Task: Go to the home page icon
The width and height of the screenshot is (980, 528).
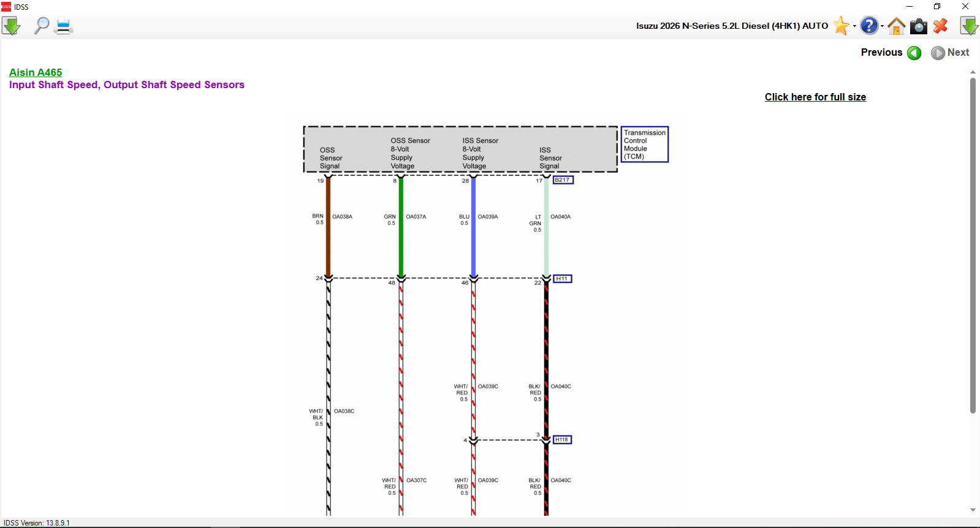Action: [896, 26]
